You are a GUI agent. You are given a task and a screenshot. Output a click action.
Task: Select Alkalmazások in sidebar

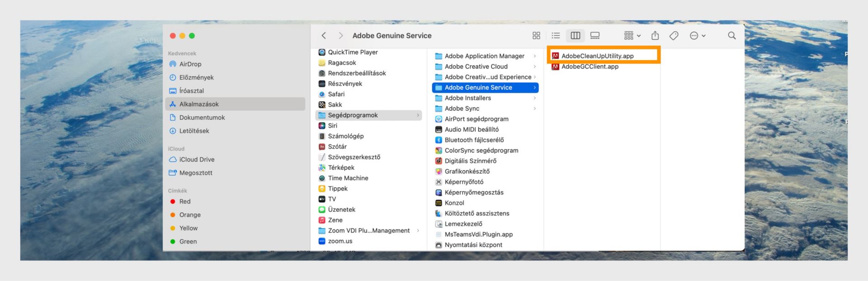tap(235, 104)
